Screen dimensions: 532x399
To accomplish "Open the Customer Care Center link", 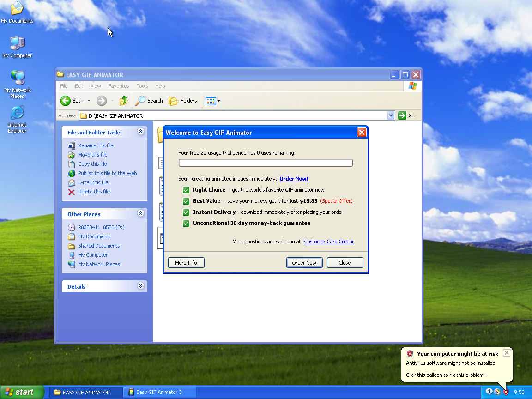I will 329,242.
